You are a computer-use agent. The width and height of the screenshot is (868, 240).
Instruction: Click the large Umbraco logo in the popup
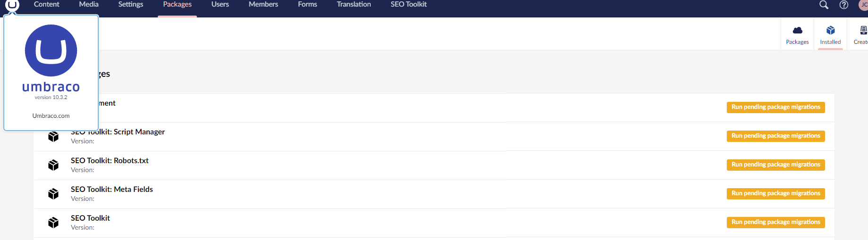coord(51,50)
